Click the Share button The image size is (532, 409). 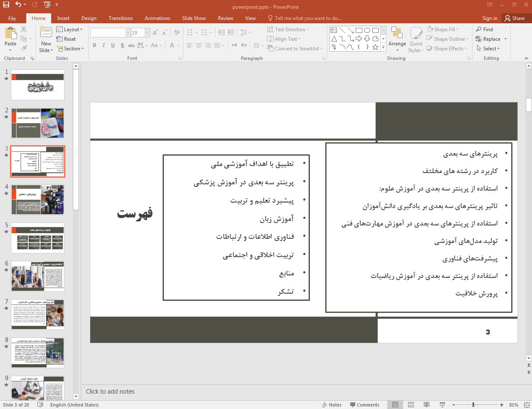(x=515, y=18)
